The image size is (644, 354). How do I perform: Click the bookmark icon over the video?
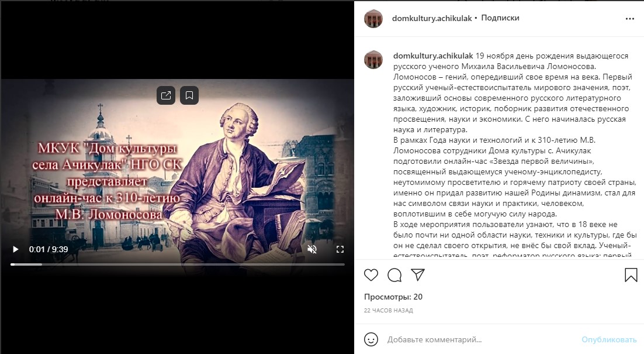189,95
